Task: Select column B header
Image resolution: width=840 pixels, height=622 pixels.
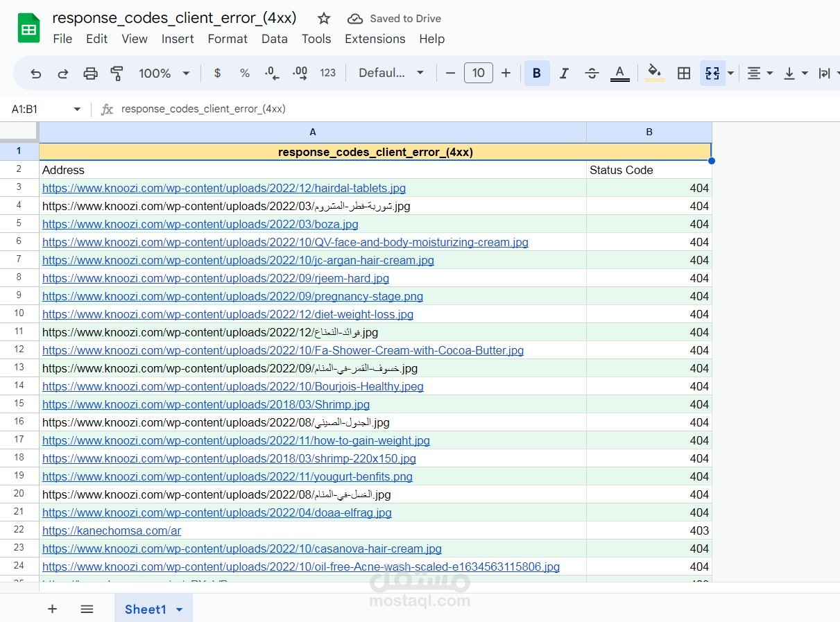Action: (x=649, y=132)
